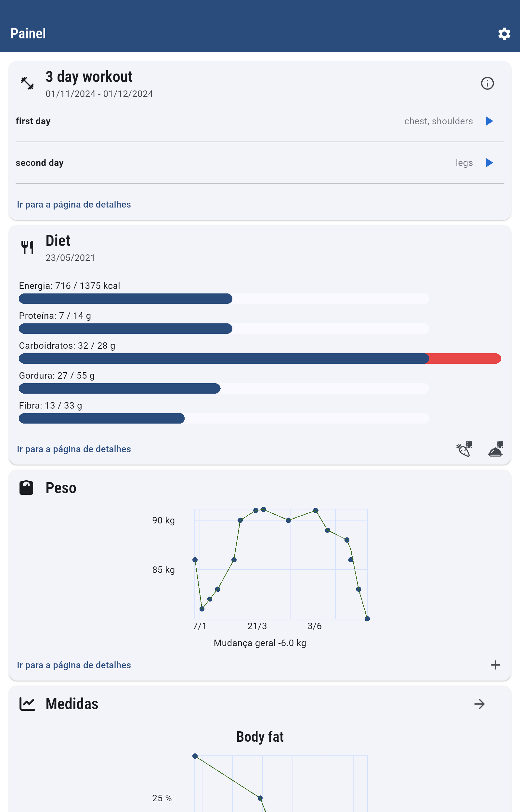The height and width of the screenshot is (812, 520).
Task: Select the second day list row
Action: pyautogui.click(x=202, y=163)
